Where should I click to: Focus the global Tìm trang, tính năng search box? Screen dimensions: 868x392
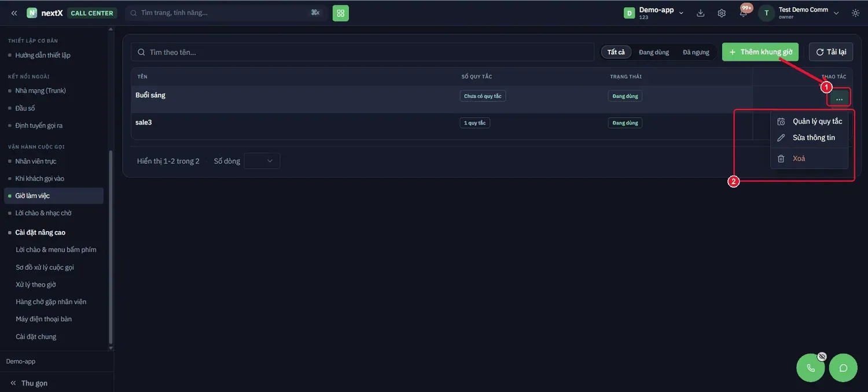tap(226, 13)
